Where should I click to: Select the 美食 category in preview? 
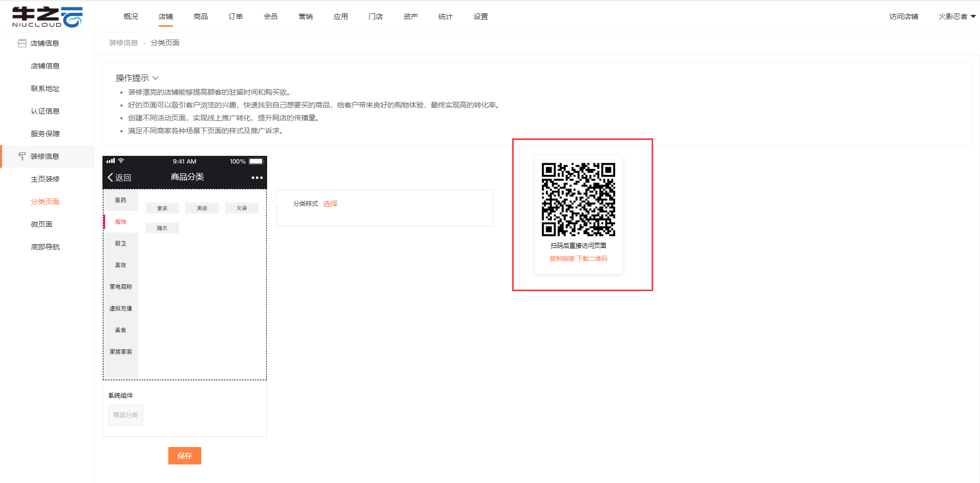click(120, 330)
